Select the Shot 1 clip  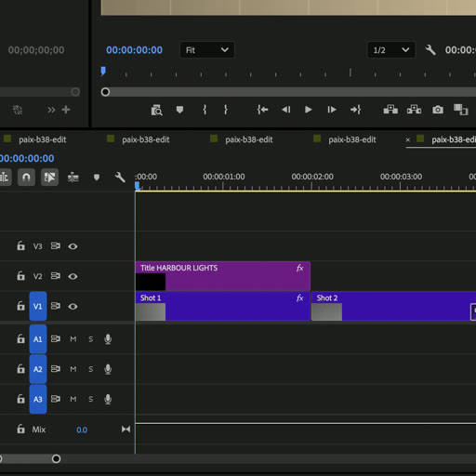(223, 306)
